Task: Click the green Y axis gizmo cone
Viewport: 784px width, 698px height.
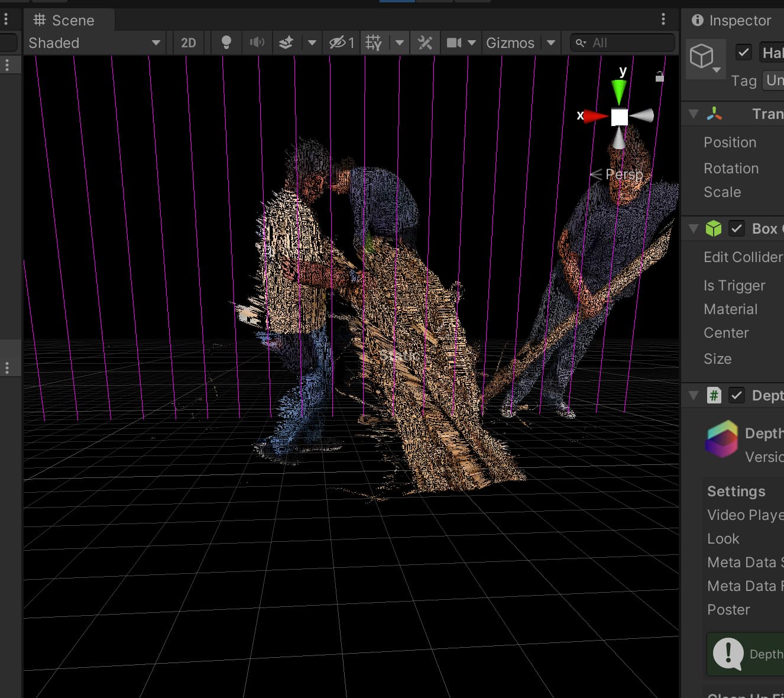Action: (x=619, y=91)
